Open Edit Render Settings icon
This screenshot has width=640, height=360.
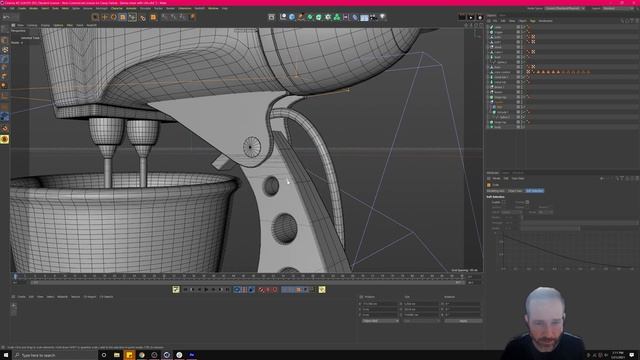(480, 17)
